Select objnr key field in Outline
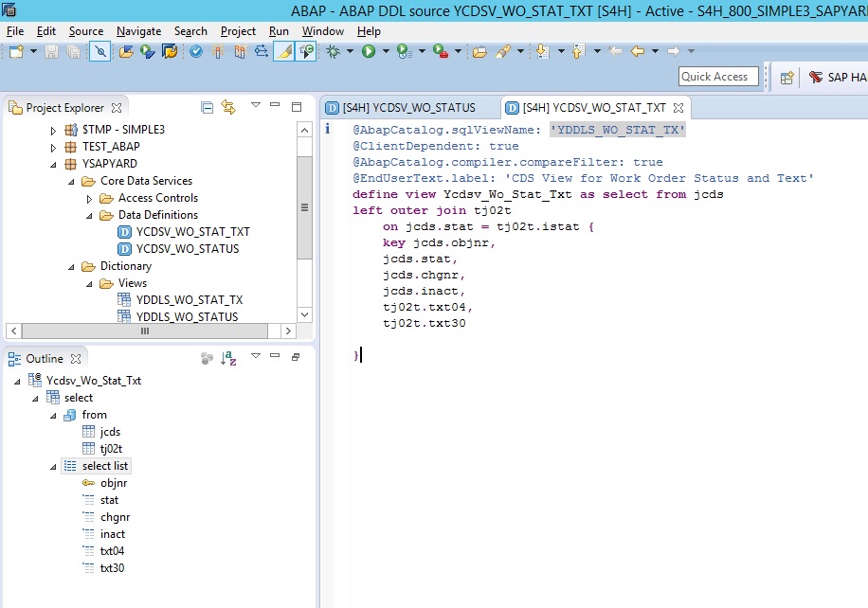868x608 pixels. (114, 483)
